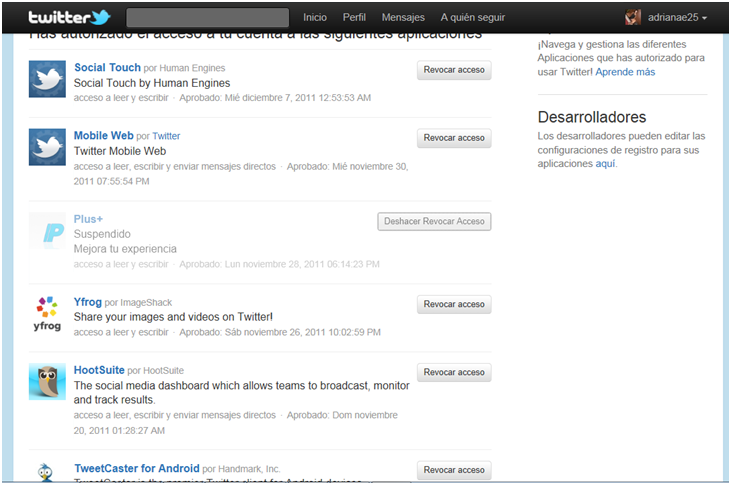Viewport: 731px width, 485px height.
Task: Revoke access for Mobile Web
Action: (454, 138)
